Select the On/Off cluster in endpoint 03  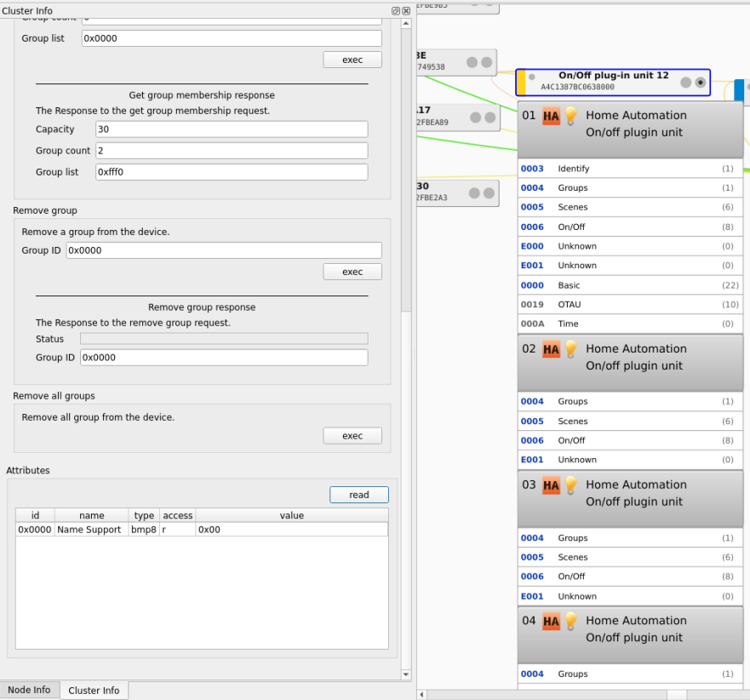[631, 577]
